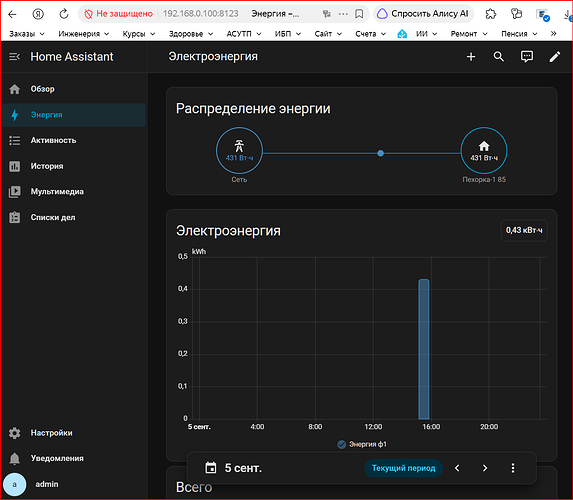
Task: Show more bookmarks with double chevron
Action: (x=553, y=34)
